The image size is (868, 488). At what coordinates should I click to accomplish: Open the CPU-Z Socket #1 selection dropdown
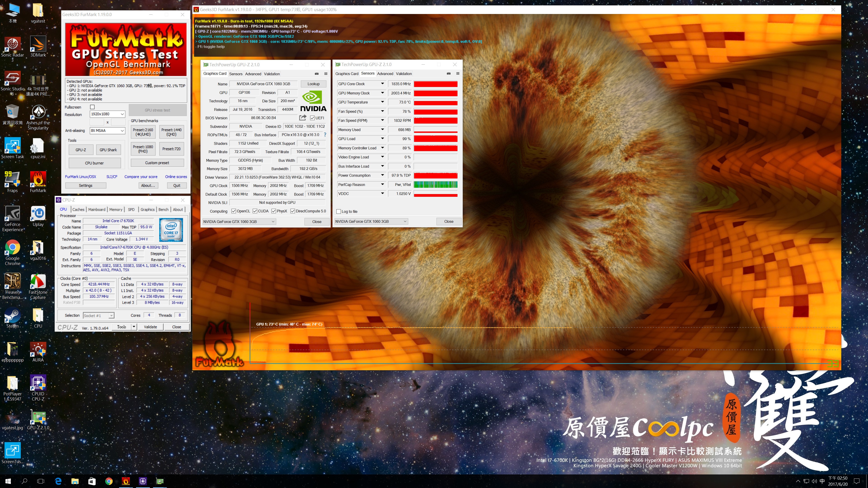click(99, 316)
